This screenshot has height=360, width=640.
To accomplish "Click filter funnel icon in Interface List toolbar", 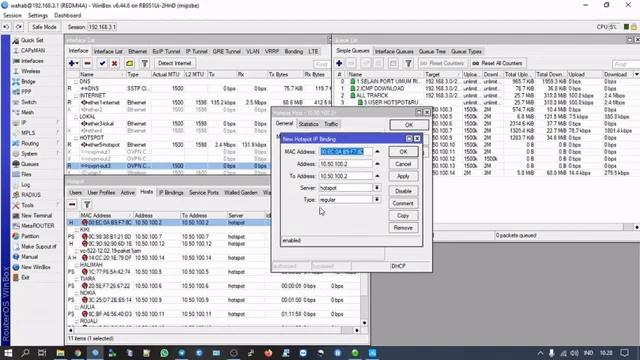I will [144, 63].
